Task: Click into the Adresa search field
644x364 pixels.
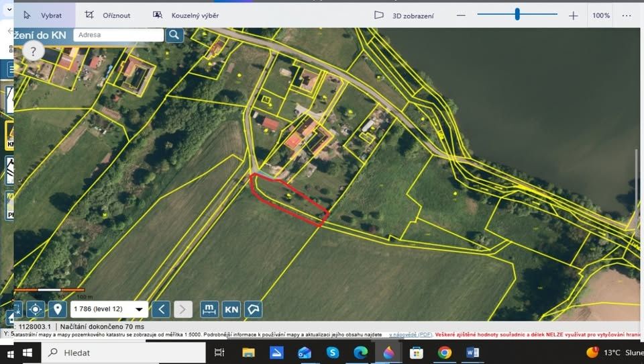Action: click(x=118, y=35)
